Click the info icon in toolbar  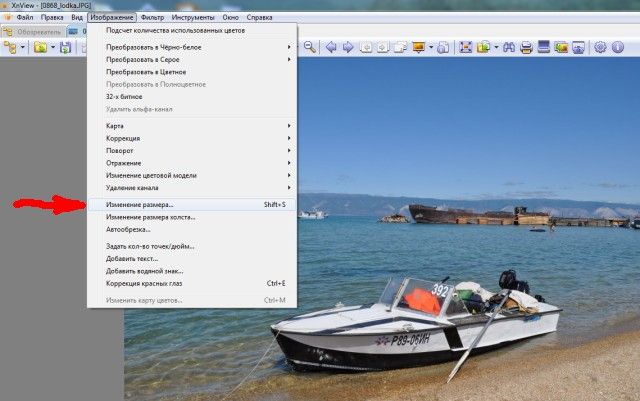tap(620, 47)
